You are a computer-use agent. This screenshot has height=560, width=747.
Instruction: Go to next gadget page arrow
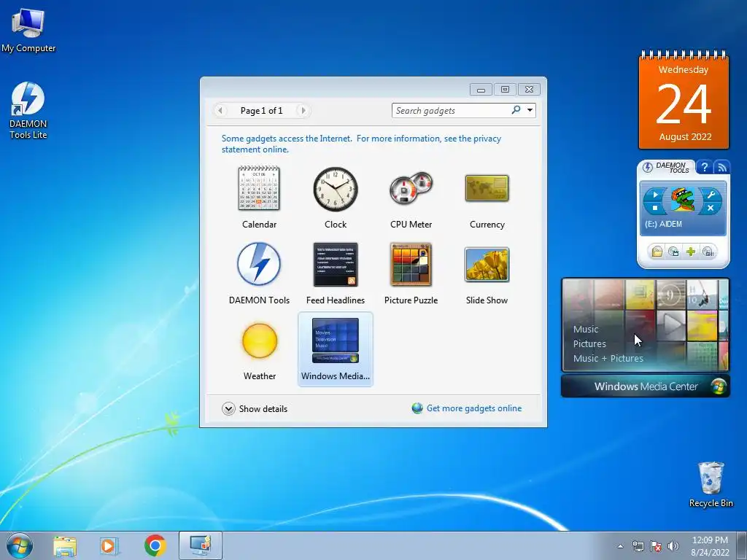[x=303, y=111]
